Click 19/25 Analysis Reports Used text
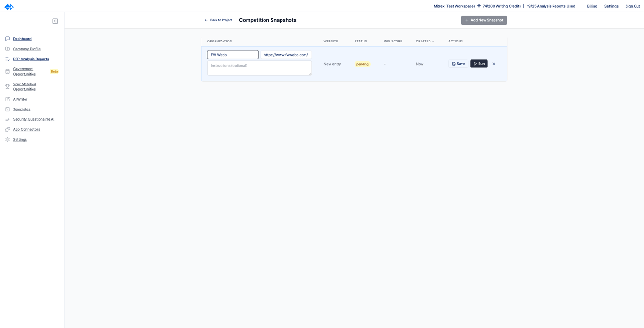This screenshot has width=644, height=328. click(x=551, y=6)
